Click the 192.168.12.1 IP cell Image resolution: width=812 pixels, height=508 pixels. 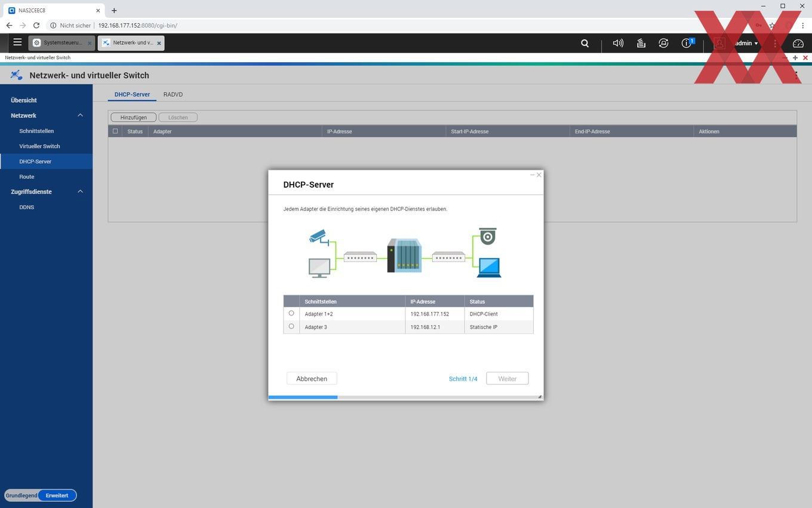[x=435, y=327]
